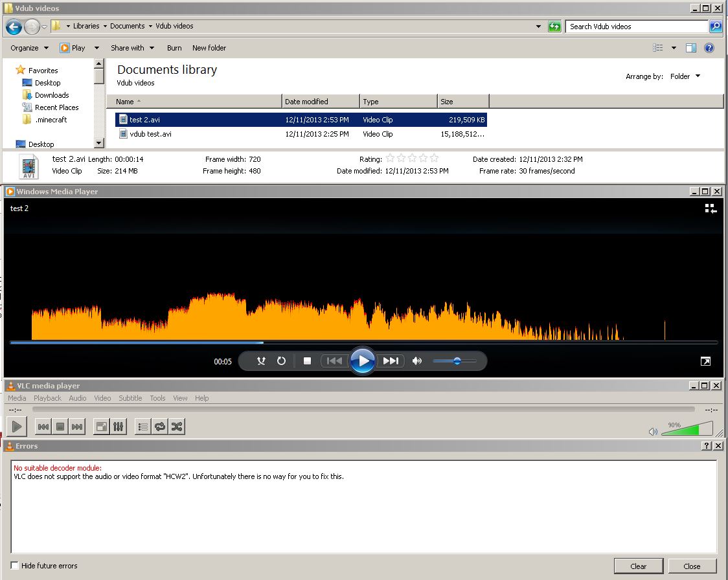Expand the view options dropdown arrow
The image size is (728, 580).
point(674,48)
